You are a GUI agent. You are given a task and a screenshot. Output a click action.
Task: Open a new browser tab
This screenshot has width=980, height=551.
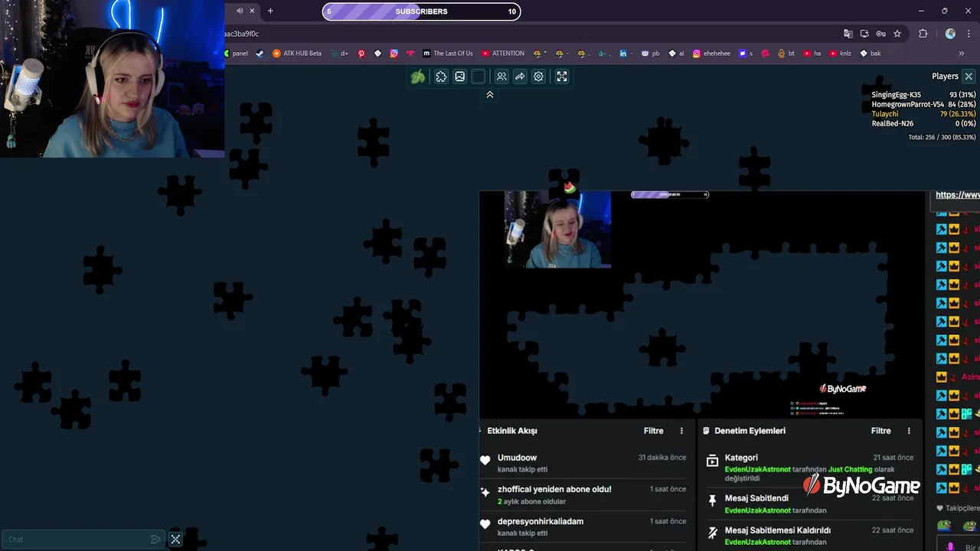[270, 11]
